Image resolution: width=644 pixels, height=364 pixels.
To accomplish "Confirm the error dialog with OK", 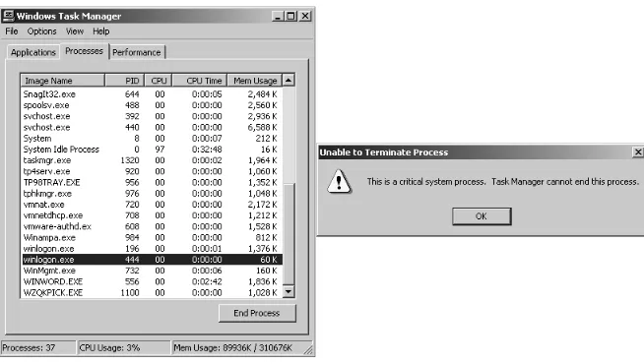I will click(482, 216).
